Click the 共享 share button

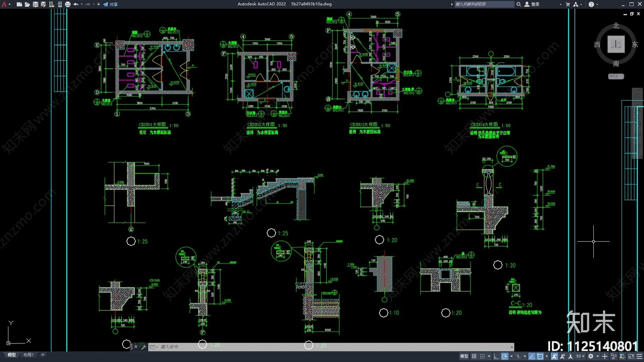coord(110,4)
